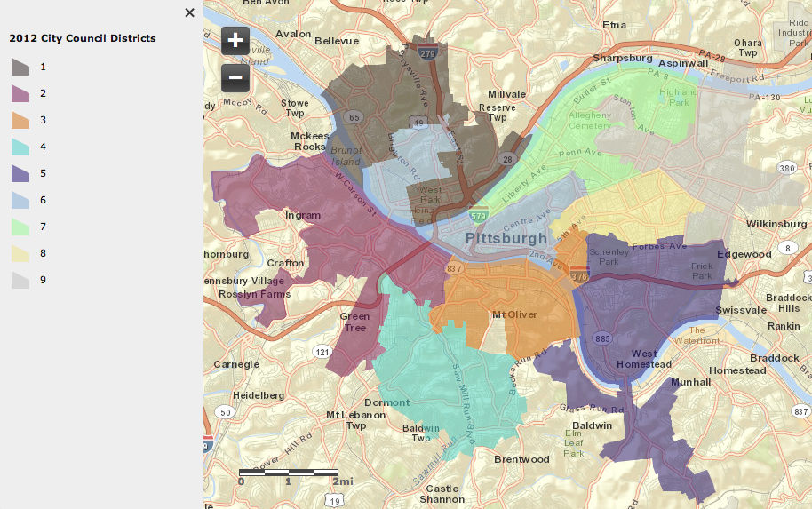Click the Allegheny Cemetery label
This screenshot has height=509, width=812.
pyautogui.click(x=590, y=121)
